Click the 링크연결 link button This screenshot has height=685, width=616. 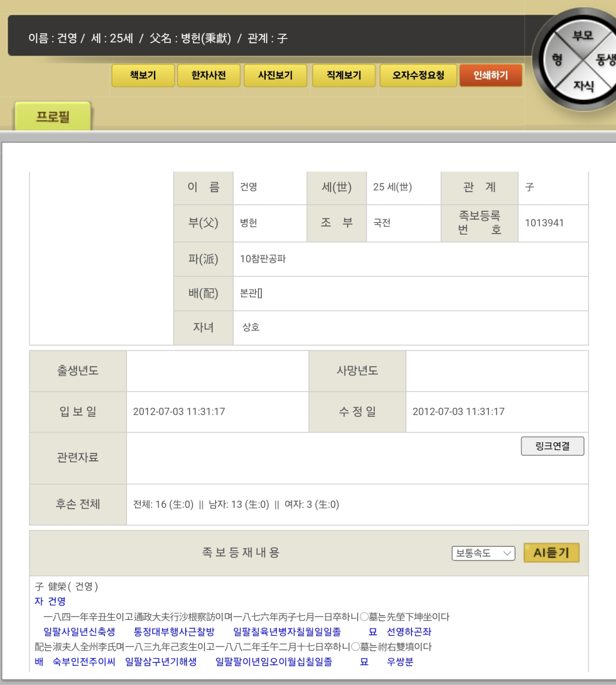coord(552,446)
